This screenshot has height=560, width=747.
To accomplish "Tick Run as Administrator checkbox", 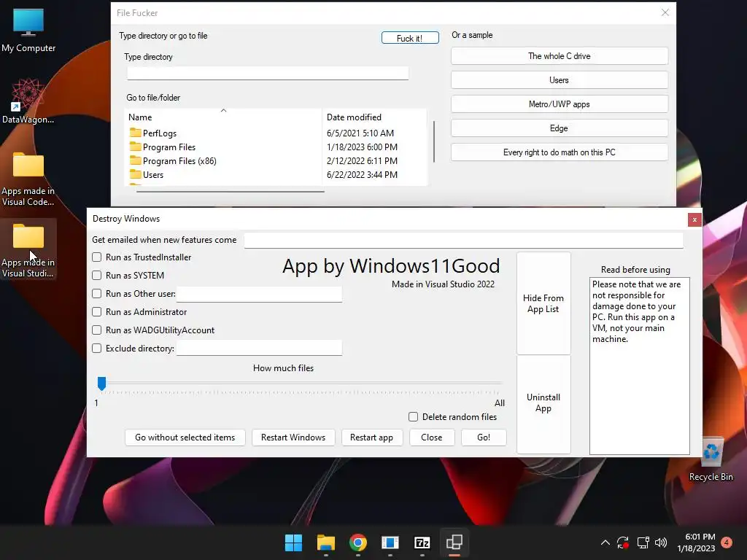I will [x=97, y=312].
